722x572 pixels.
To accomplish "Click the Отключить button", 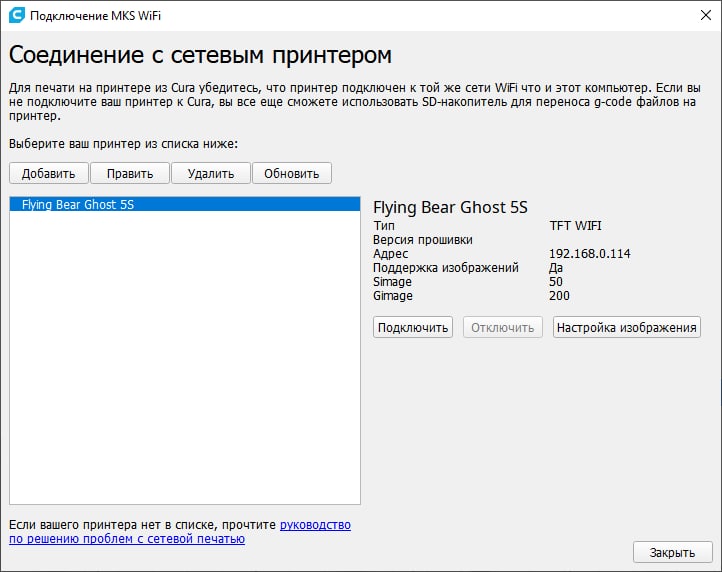I will click(502, 327).
